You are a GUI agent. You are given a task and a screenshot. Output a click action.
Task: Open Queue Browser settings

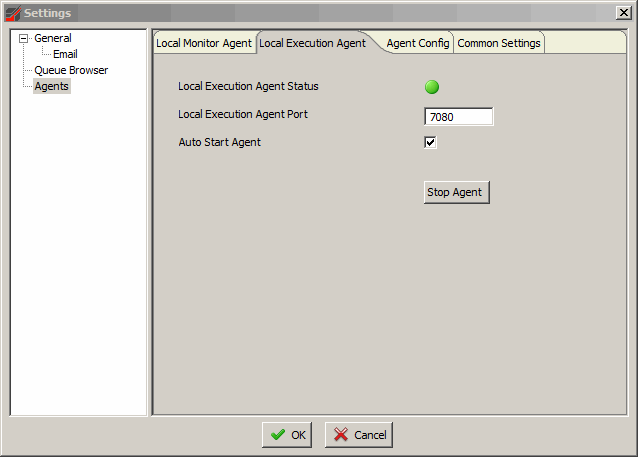(71, 71)
